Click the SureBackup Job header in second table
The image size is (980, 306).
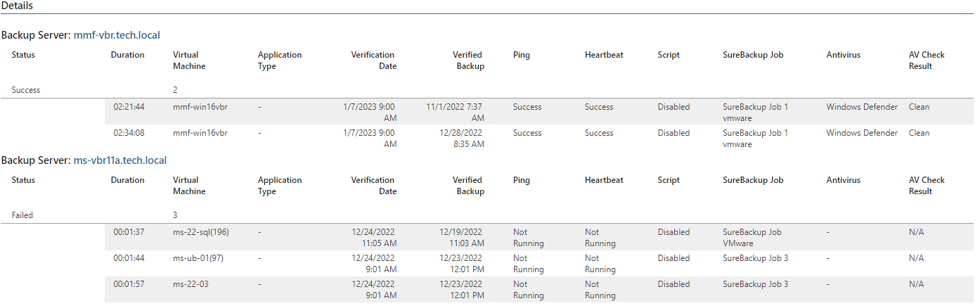coord(753,180)
